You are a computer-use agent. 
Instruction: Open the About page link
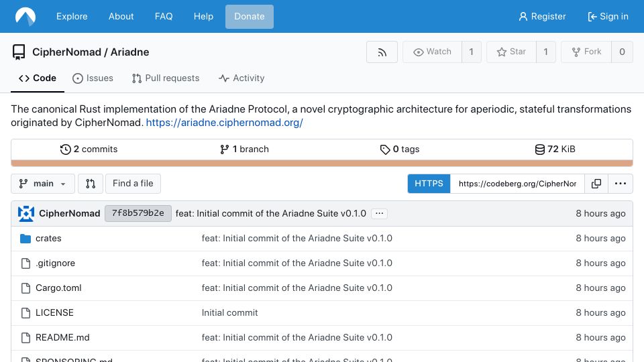click(x=121, y=16)
